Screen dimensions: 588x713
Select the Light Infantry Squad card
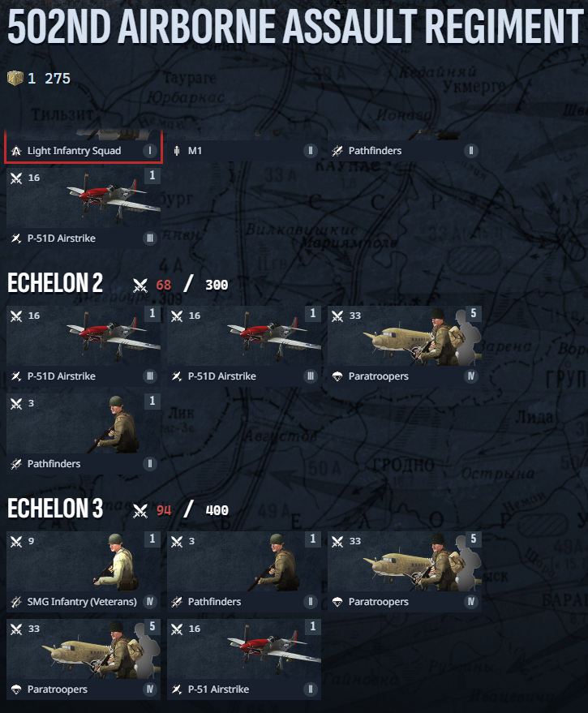click(x=84, y=146)
